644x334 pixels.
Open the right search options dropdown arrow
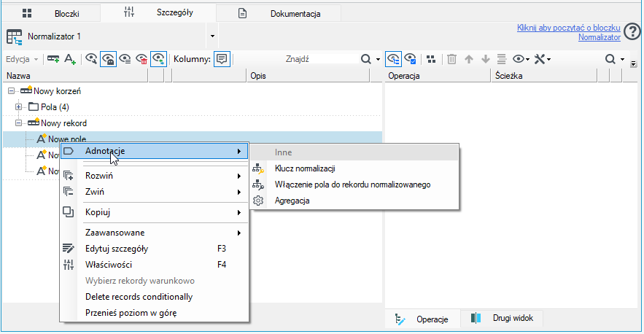(x=622, y=60)
